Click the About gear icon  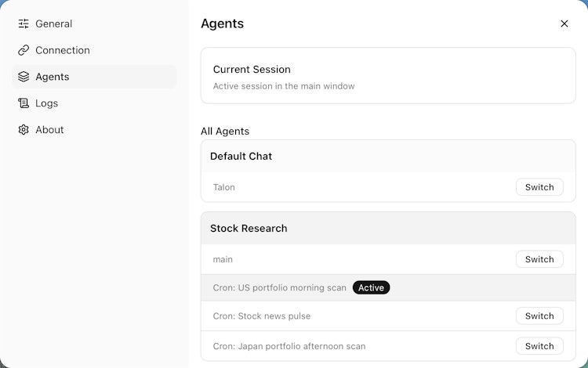pos(24,130)
